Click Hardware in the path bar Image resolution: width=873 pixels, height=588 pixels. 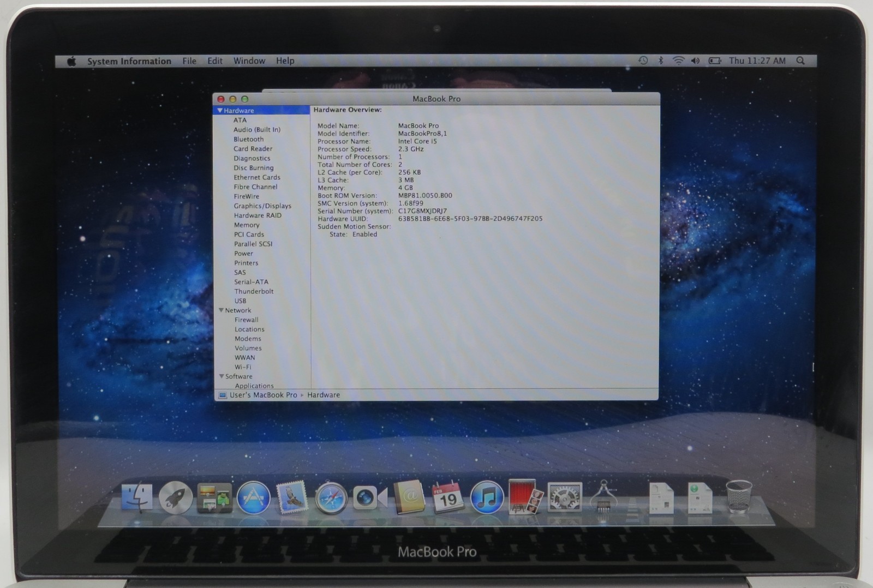click(x=324, y=395)
